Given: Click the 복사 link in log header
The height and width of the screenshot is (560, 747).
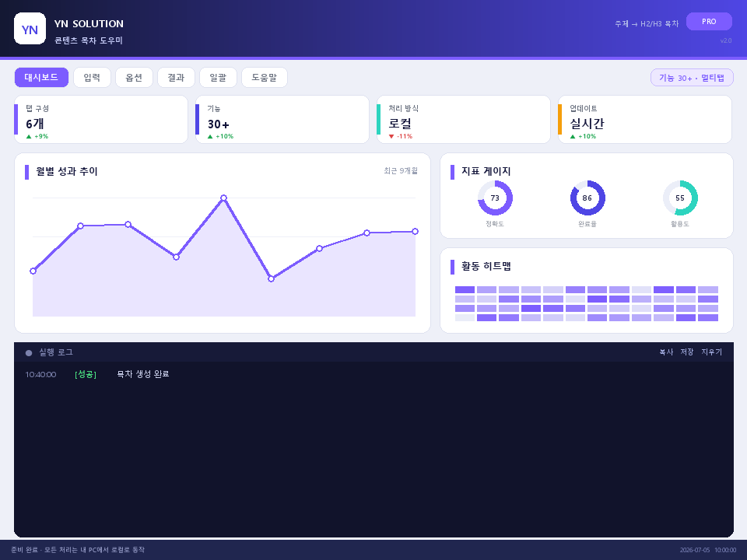Looking at the screenshot, I should (666, 352).
